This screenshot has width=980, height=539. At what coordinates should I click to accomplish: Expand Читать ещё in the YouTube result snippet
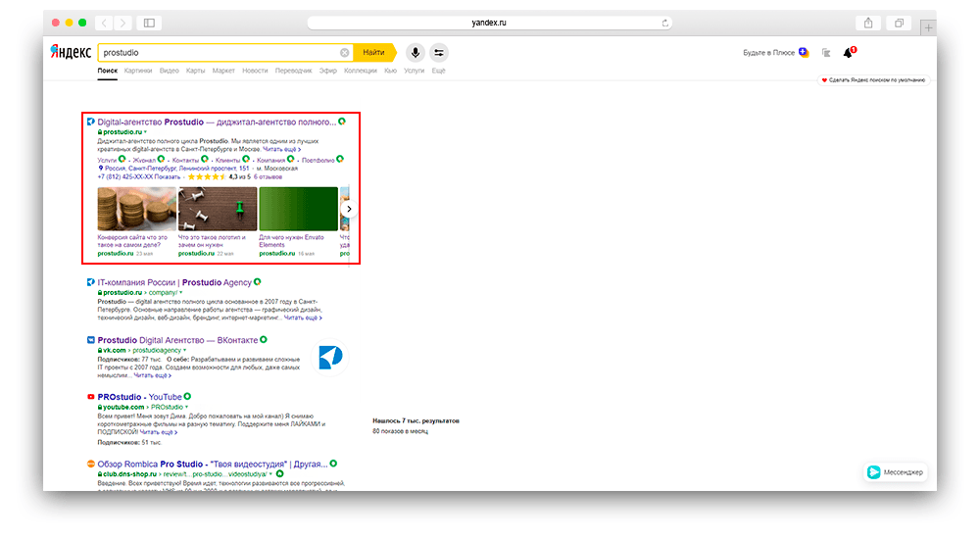point(159,432)
